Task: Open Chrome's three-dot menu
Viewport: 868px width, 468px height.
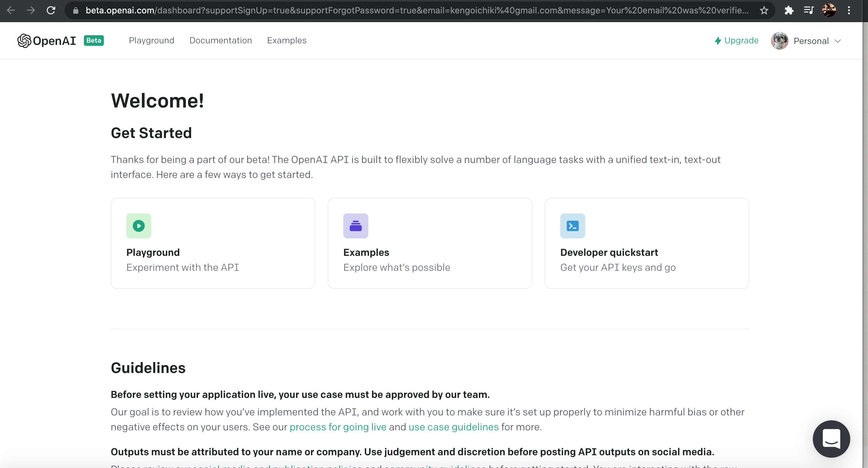Action: pyautogui.click(x=849, y=10)
